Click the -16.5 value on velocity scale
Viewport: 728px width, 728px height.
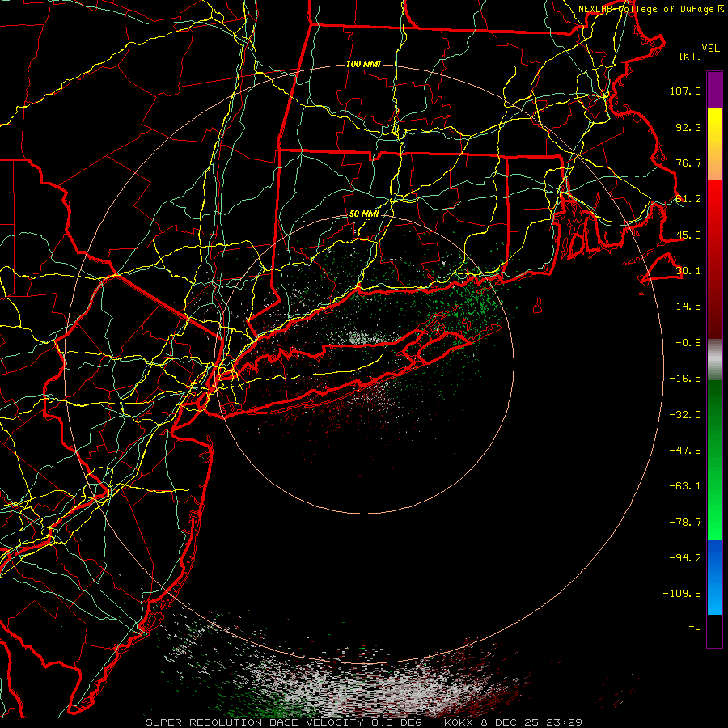click(x=685, y=379)
